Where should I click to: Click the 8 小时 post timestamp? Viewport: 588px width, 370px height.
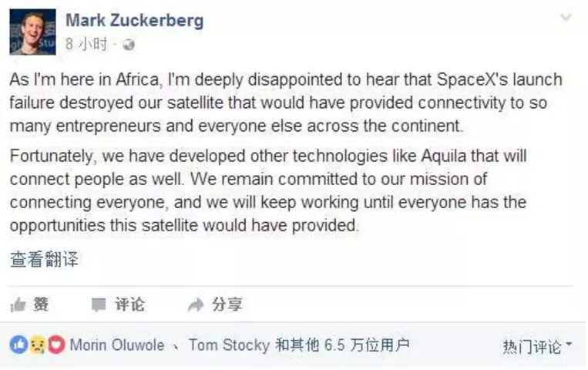pyautogui.click(x=86, y=45)
